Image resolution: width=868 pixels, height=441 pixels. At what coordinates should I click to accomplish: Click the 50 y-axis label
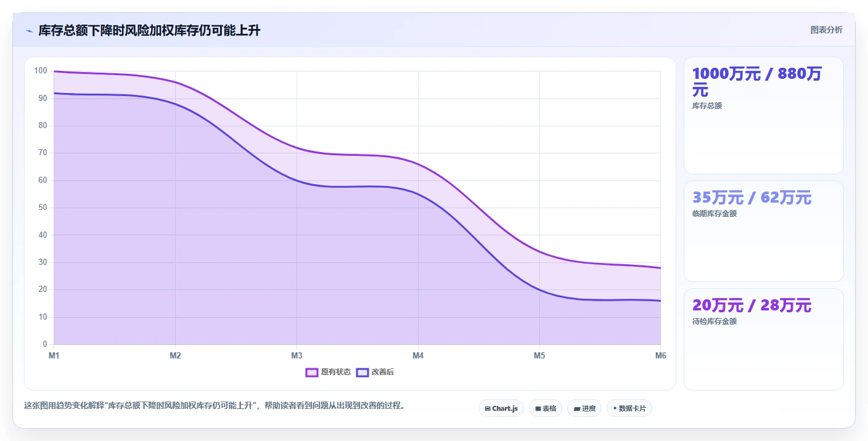43,208
